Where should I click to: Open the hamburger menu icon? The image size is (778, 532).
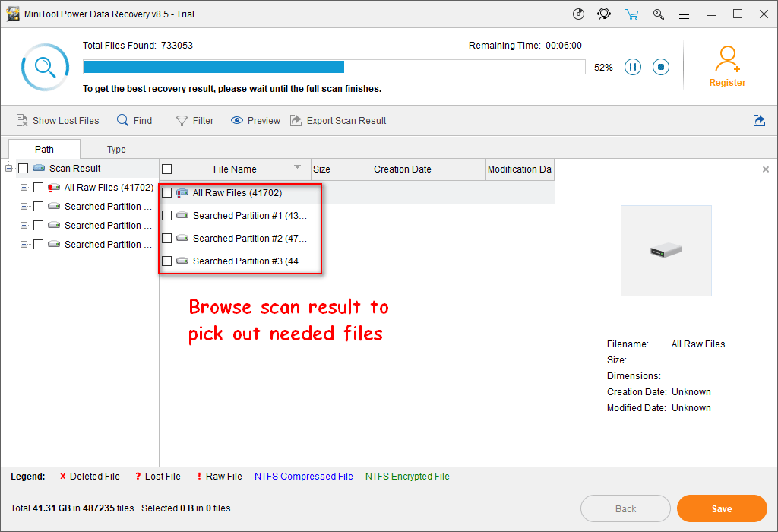tap(685, 15)
